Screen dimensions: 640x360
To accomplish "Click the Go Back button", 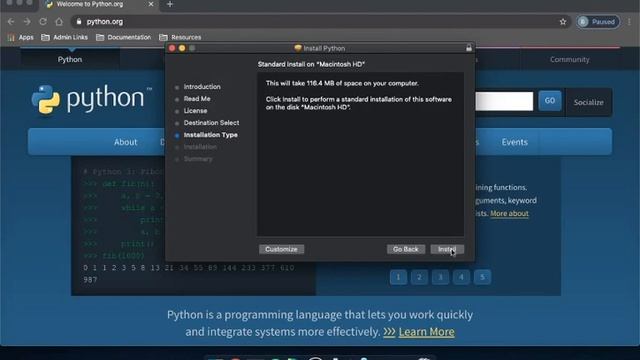I will coord(406,249).
